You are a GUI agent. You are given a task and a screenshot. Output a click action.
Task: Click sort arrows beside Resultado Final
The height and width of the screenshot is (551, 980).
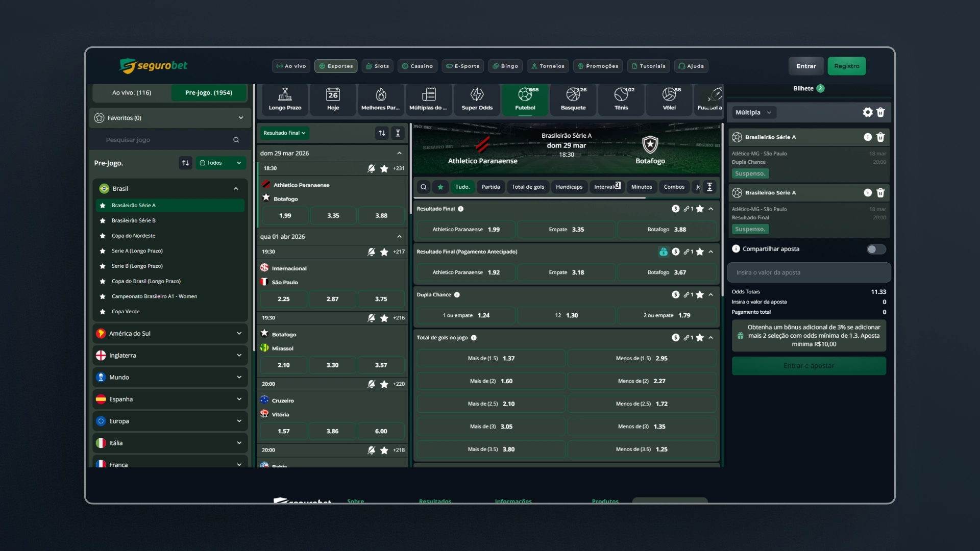(382, 133)
